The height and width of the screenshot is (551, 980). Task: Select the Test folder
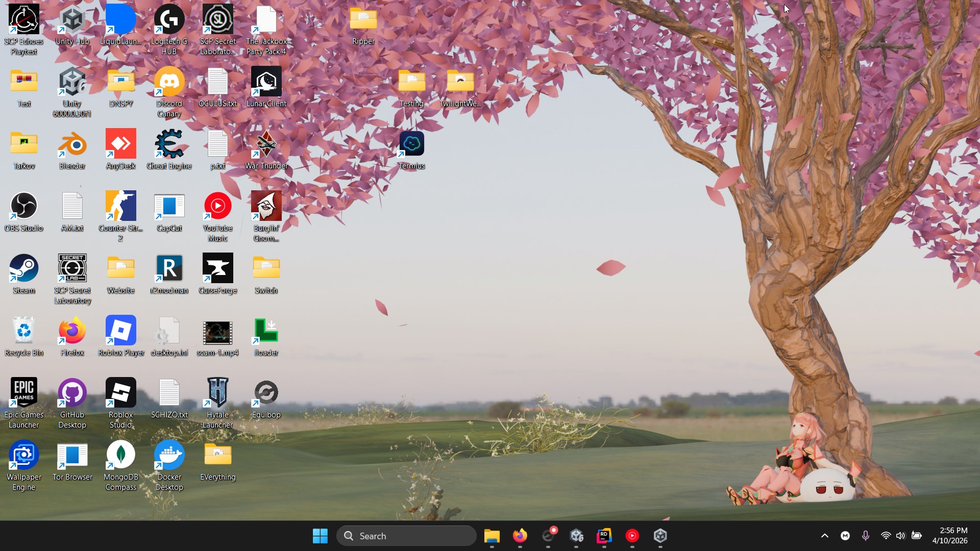point(24,88)
